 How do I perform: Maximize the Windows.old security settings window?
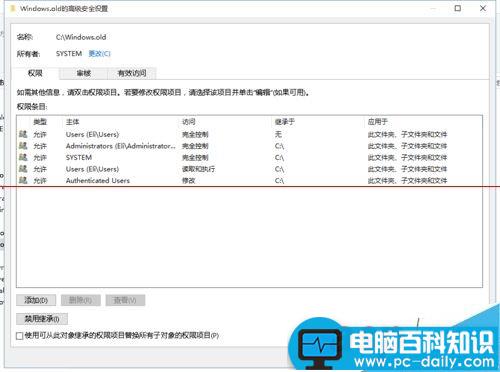pos(458,8)
